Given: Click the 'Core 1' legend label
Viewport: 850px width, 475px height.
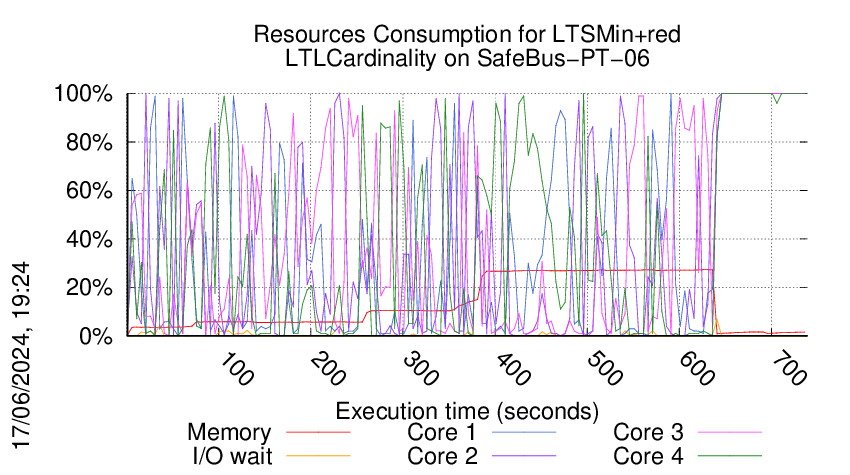Looking at the screenshot, I should click(441, 433).
